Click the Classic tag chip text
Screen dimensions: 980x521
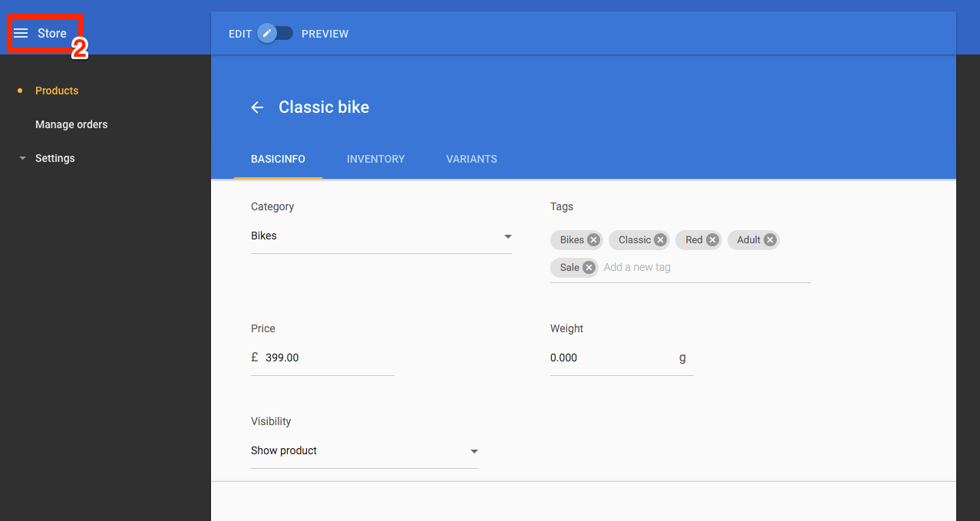click(x=635, y=240)
